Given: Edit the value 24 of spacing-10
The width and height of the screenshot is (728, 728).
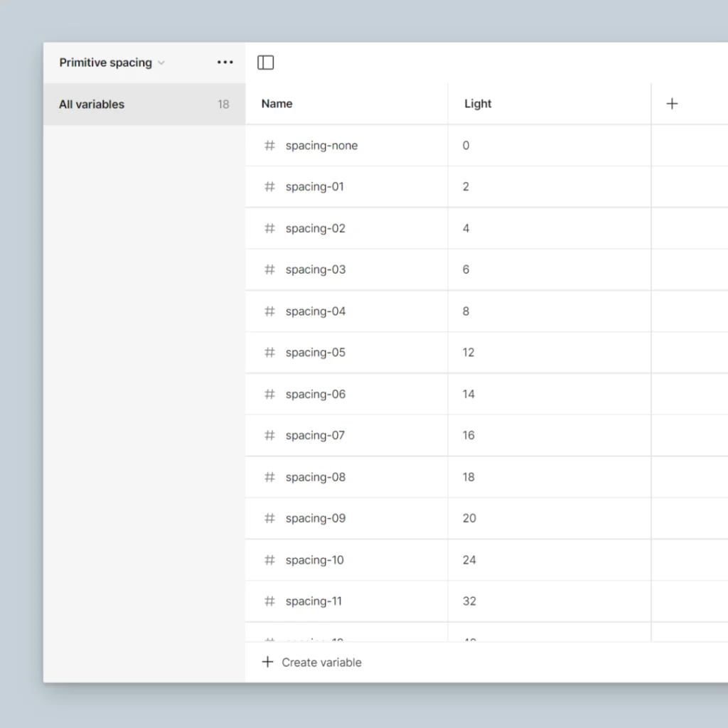Looking at the screenshot, I should (469, 560).
